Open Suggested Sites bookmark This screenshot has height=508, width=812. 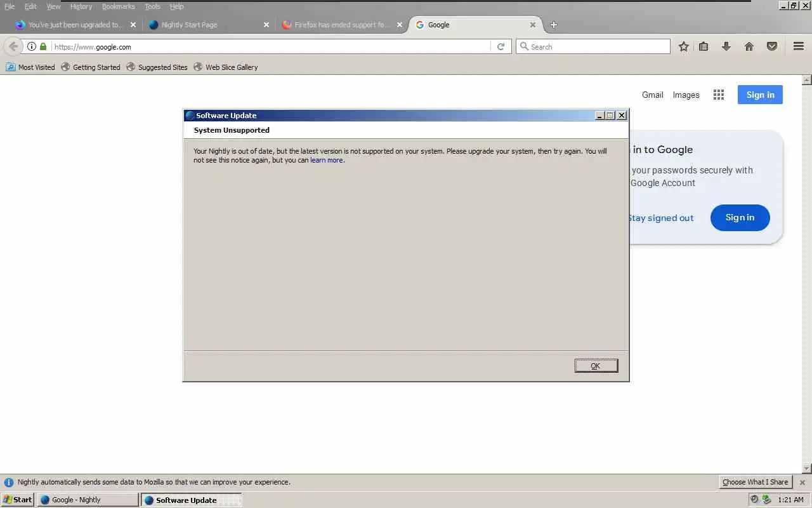click(x=157, y=67)
